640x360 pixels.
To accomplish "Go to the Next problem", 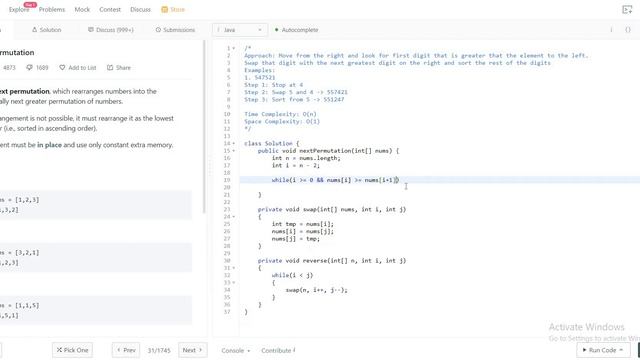I will [x=192, y=350].
